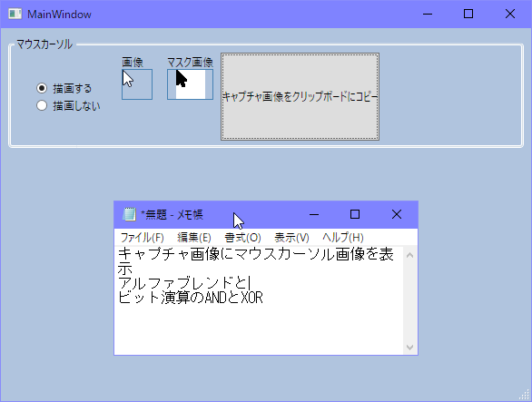Click the text line アルファブレンドと
The width and height of the screenshot is (532, 402).
(x=182, y=282)
